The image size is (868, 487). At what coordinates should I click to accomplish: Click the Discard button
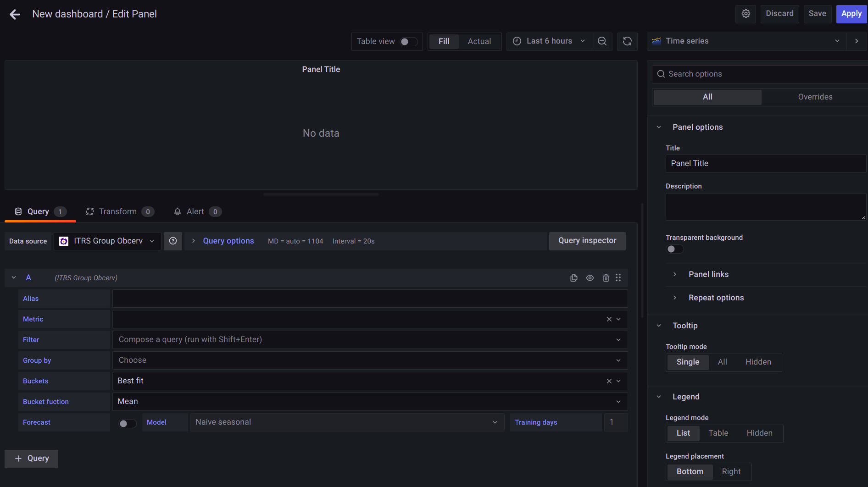[x=779, y=14]
